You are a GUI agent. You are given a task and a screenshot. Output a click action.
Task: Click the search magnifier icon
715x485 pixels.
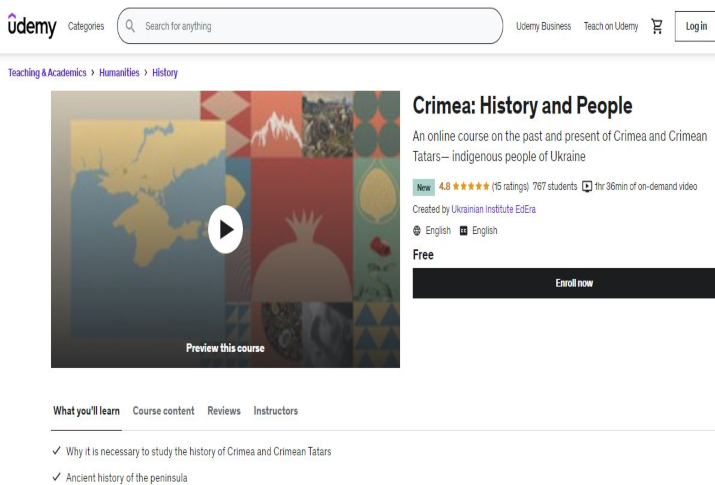click(130, 26)
